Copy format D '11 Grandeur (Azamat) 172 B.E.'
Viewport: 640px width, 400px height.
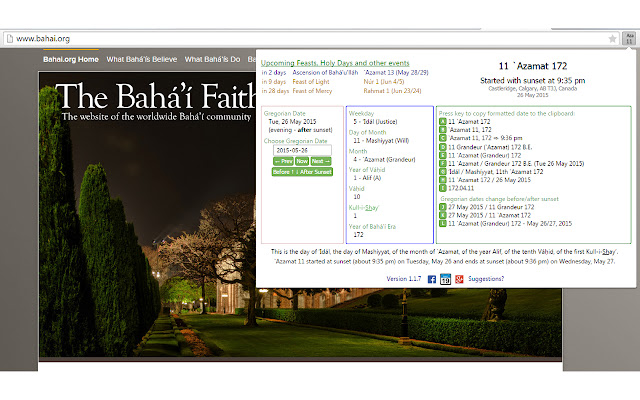click(x=442, y=147)
